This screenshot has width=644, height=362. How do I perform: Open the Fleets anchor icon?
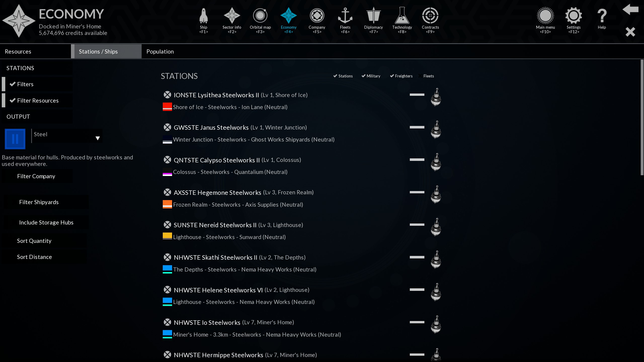(x=345, y=16)
